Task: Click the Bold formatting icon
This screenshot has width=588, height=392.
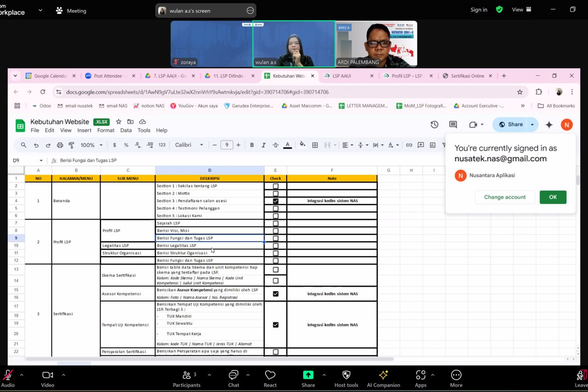Action: (252, 145)
